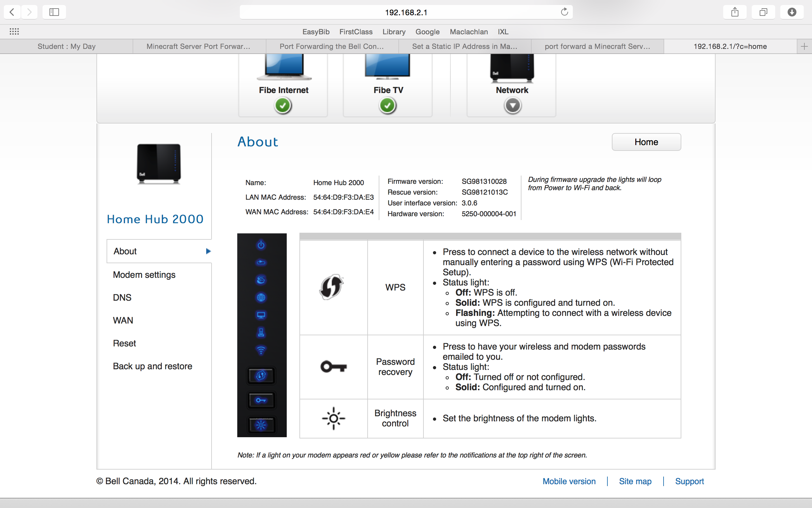Click the TV light on modem diagram

coord(261,315)
